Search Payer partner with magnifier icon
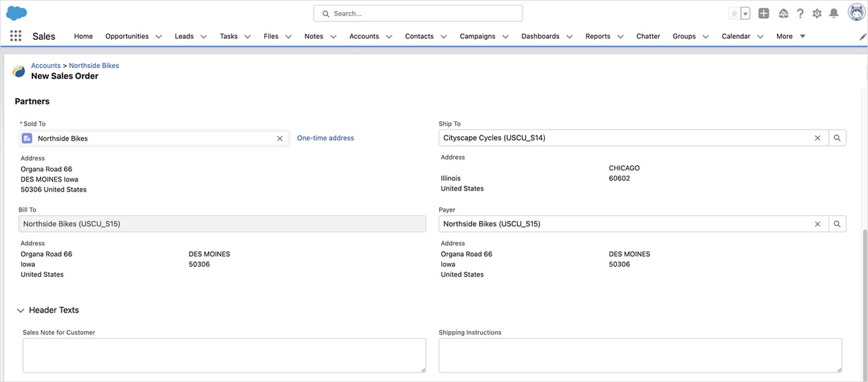 point(837,224)
